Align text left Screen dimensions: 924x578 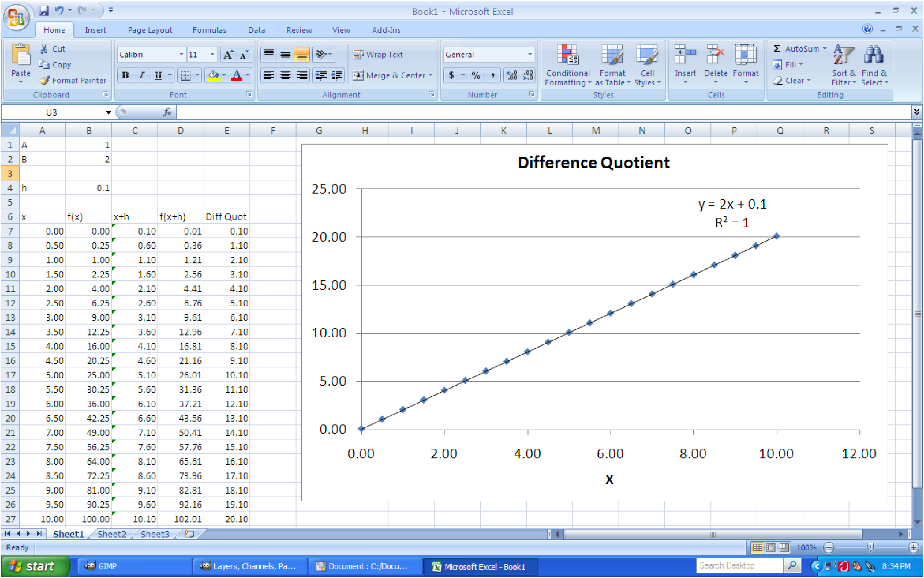[x=269, y=75]
